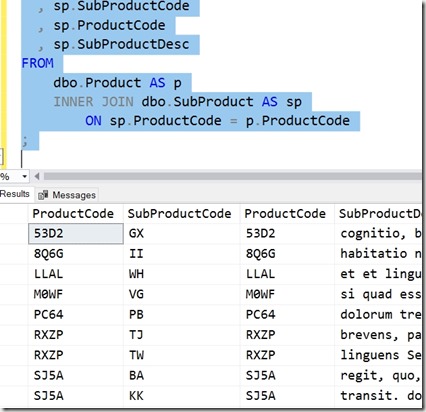Viewport: 426px width, 412px height.
Task: Click the KK SubProductCode cell
Action: (x=182, y=396)
